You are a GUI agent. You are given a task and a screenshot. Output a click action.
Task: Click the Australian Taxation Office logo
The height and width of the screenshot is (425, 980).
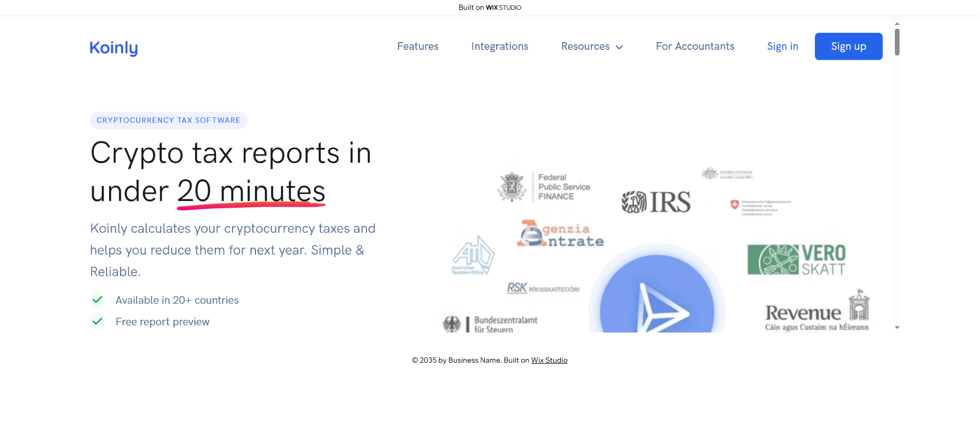coord(473,255)
